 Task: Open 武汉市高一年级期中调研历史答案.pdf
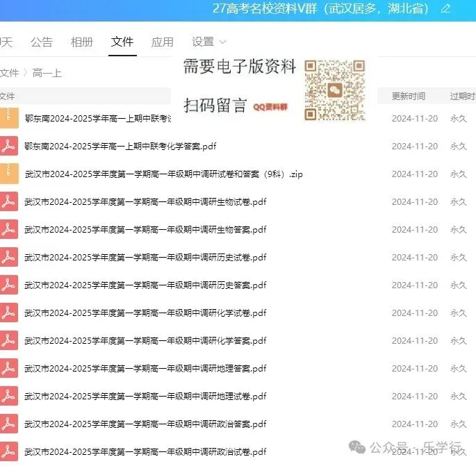click(x=145, y=285)
